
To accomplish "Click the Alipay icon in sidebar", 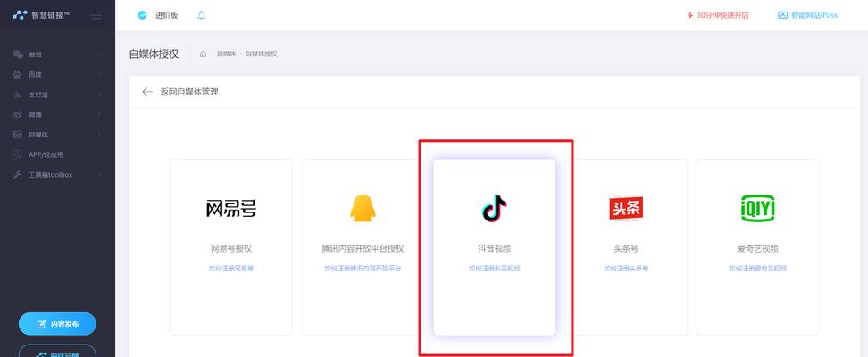I will pyautogui.click(x=17, y=95).
